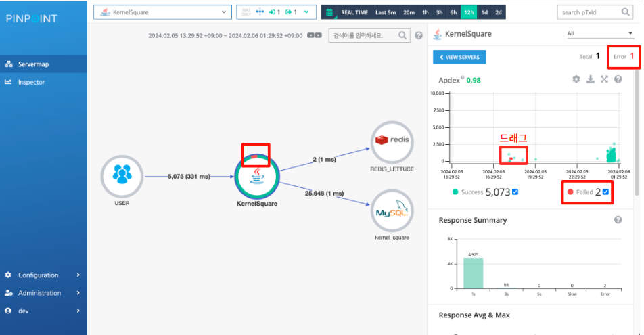Select the 12h time range
The height and width of the screenshot is (335, 644).
pos(469,12)
